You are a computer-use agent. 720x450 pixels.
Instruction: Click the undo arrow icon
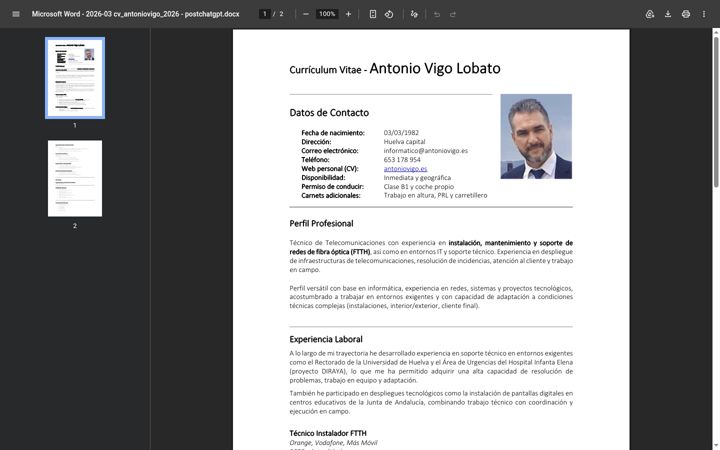coord(437,14)
